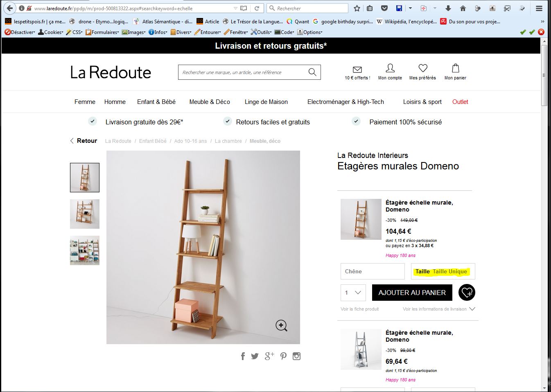Screen dimensions: 551x392
Task: Open the dropdown arrow beside the floppy disk icon
Action: pos(410,8)
